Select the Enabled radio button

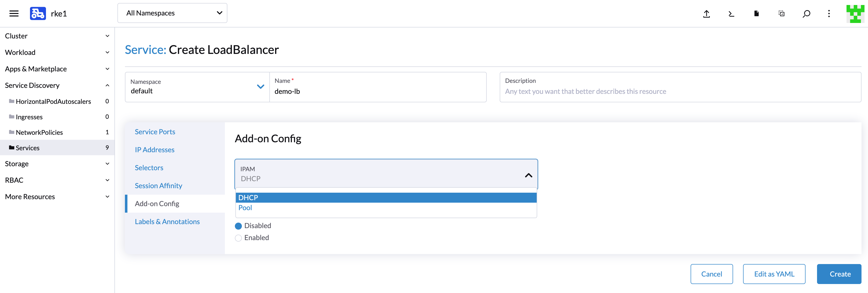tap(238, 238)
